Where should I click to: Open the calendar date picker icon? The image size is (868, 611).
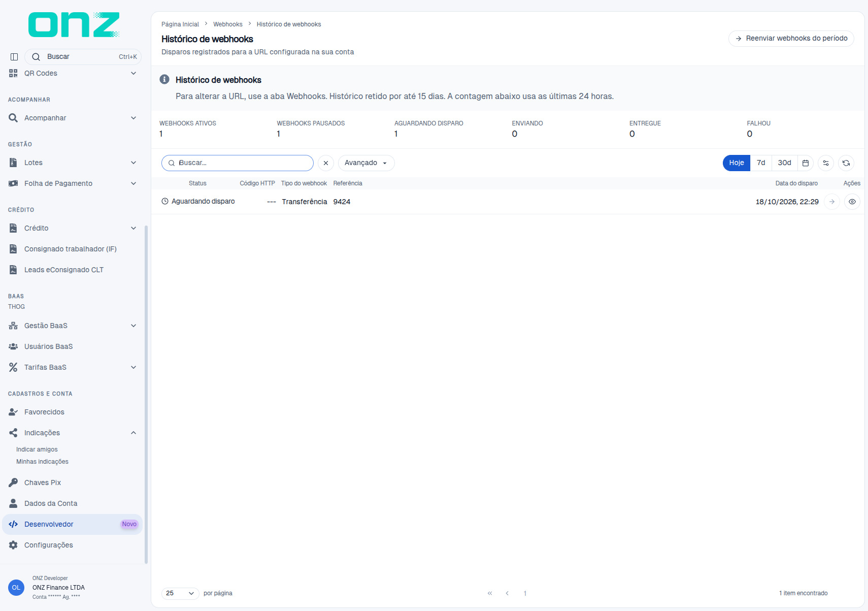point(806,163)
